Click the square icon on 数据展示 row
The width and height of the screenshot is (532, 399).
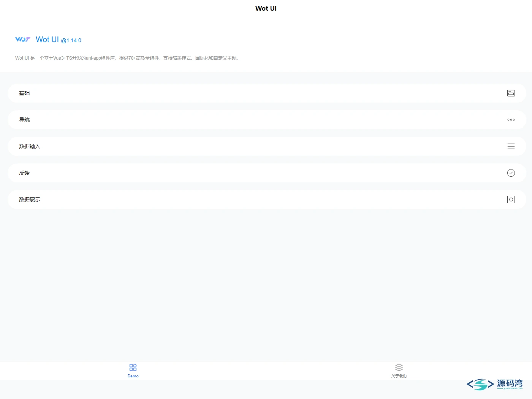[x=511, y=199]
